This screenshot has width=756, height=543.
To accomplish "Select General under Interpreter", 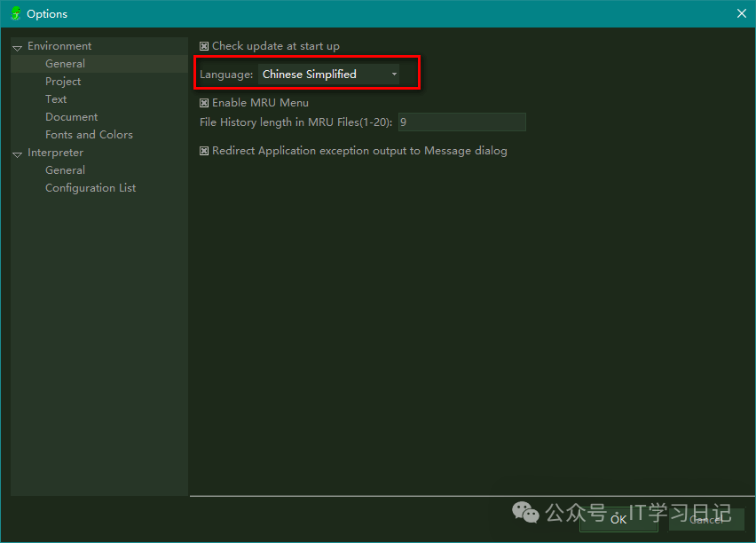I will point(65,170).
